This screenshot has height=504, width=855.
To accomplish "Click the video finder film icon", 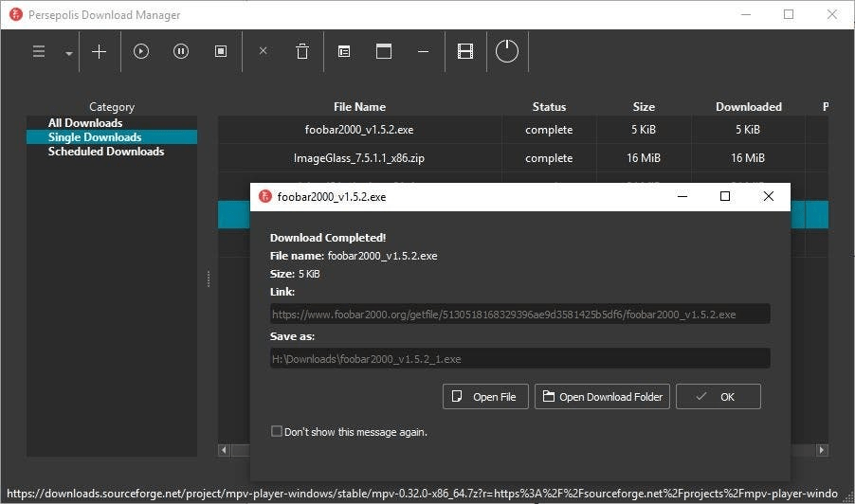I will (464, 52).
